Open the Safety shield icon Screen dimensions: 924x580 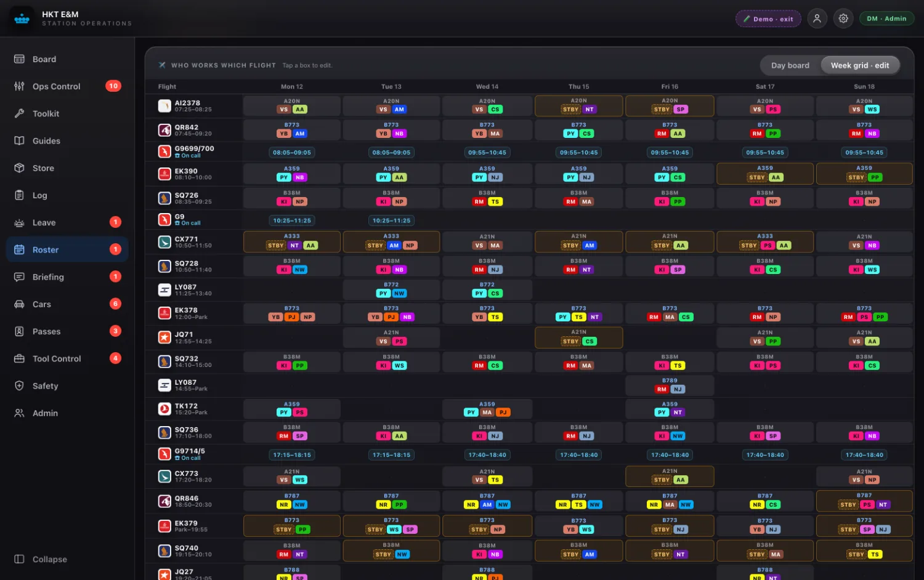19,385
